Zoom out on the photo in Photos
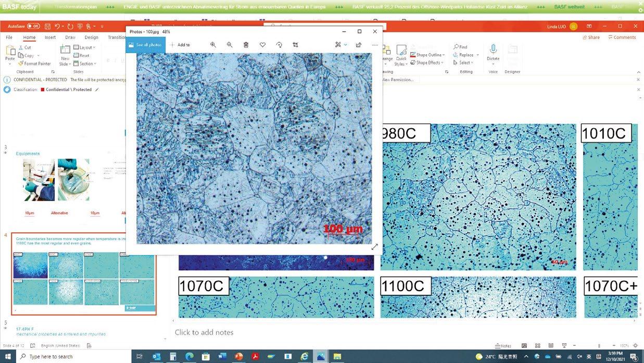The height and width of the screenshot is (363, 644). (x=230, y=45)
